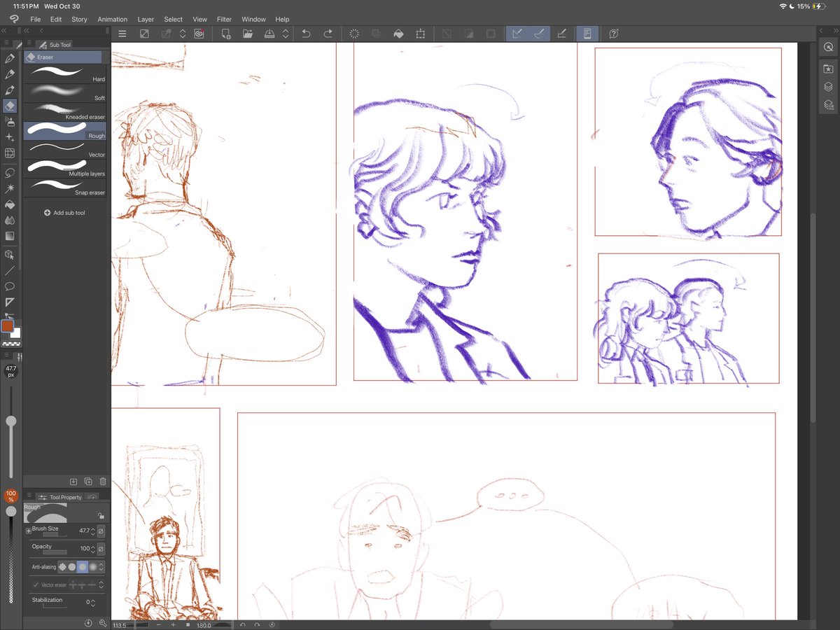
Task: Select the Operation cube tool
Action: click(x=10, y=255)
